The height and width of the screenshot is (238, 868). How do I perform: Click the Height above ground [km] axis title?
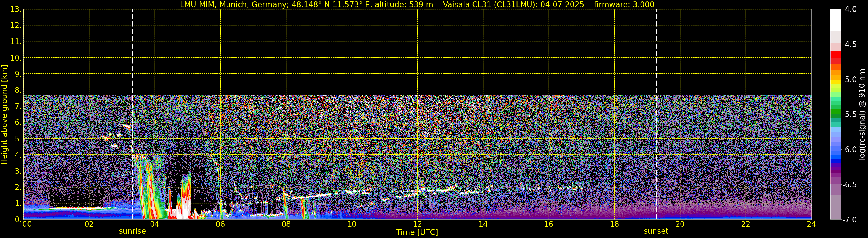4,115
